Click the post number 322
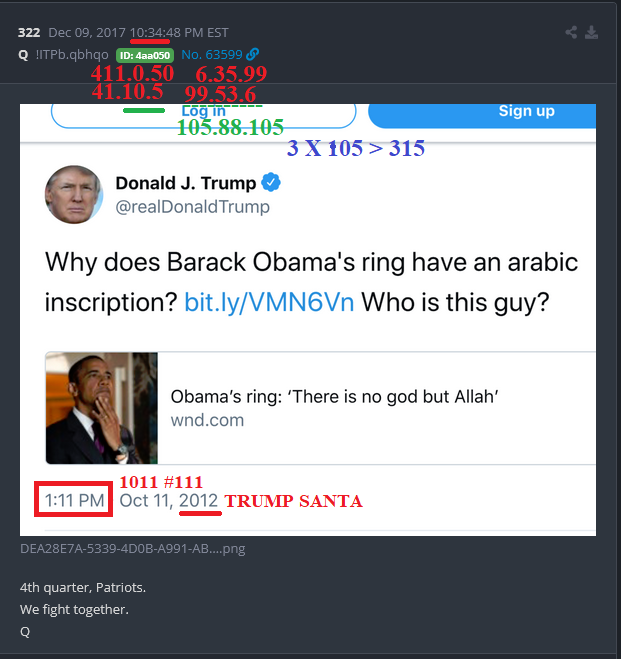 (29, 33)
